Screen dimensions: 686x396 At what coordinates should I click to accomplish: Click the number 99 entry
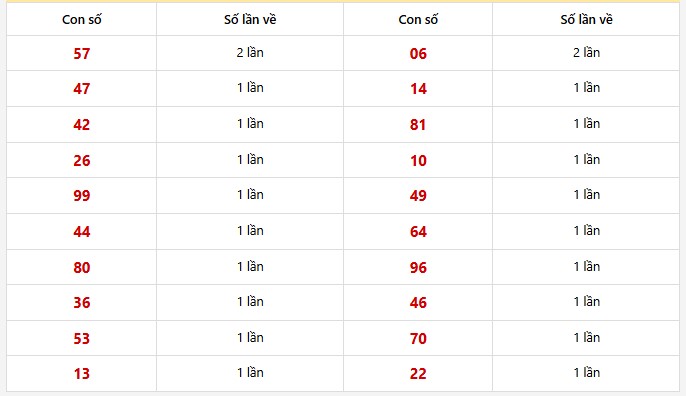tap(82, 196)
